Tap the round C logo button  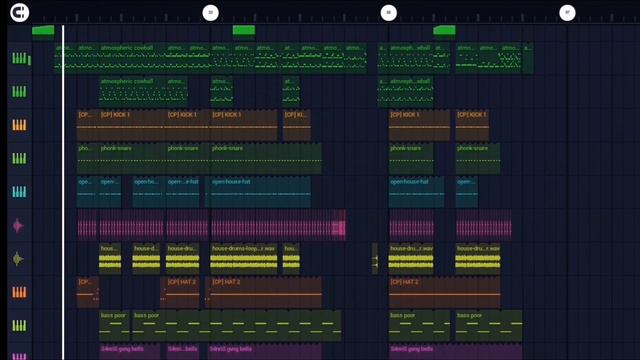tap(19, 12)
